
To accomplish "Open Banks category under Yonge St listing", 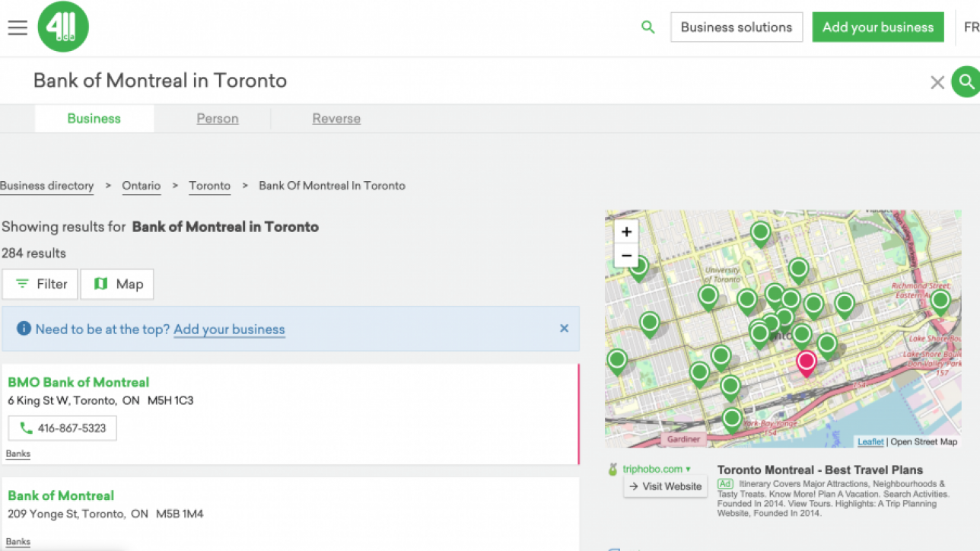I will click(18, 542).
